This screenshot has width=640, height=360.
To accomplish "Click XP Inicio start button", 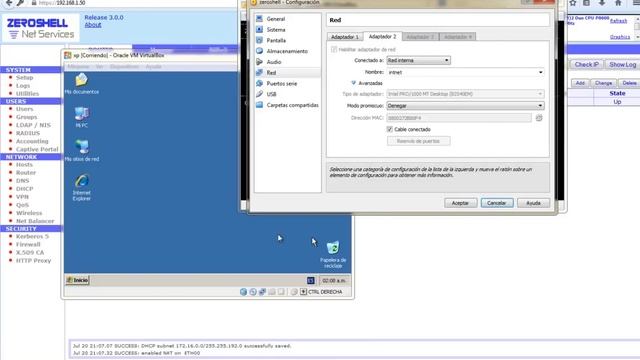I will pos(77,280).
